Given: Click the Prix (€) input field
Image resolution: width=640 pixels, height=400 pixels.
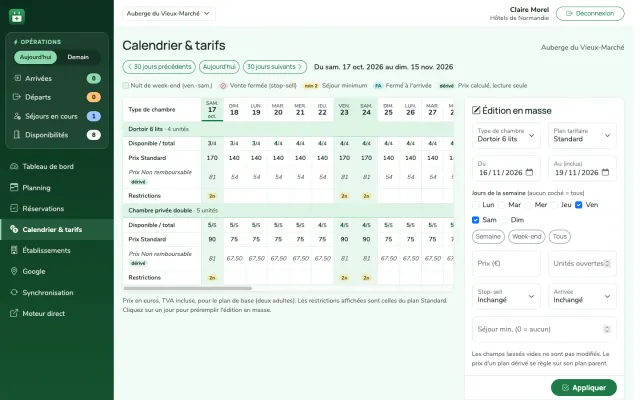Looking at the screenshot, I should tap(506, 263).
